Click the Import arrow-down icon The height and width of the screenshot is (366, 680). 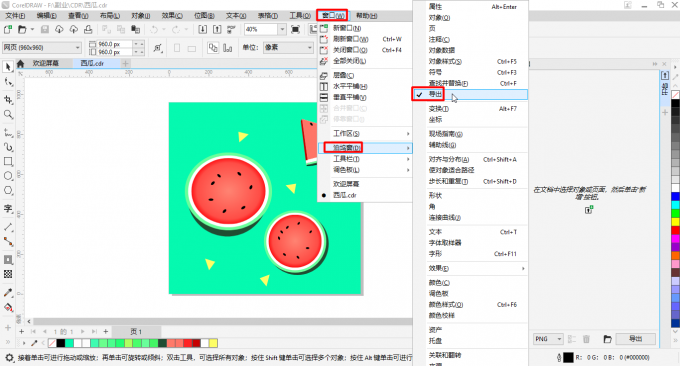[x=203, y=29]
